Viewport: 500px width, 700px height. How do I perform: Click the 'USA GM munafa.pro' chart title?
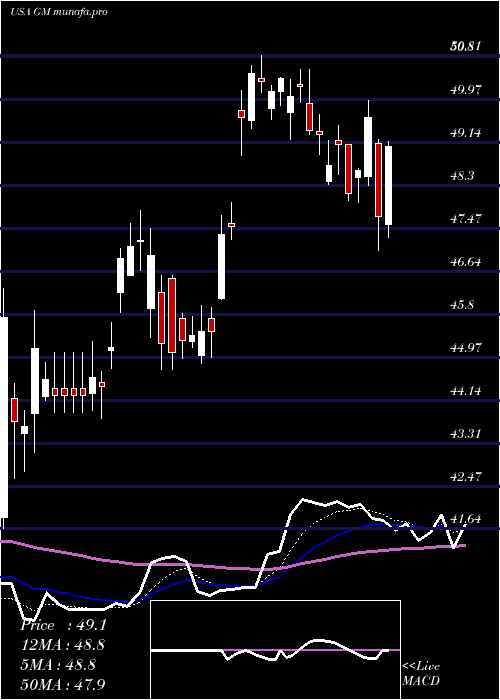(x=58, y=12)
